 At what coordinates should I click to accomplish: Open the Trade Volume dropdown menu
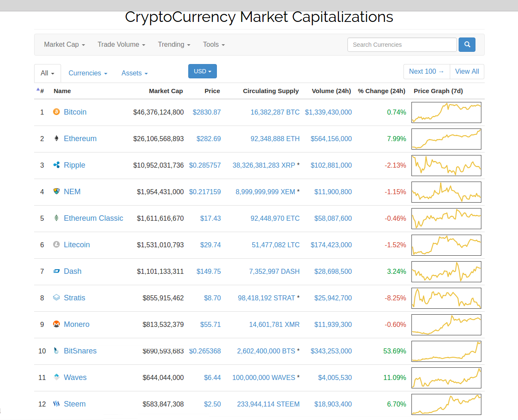(x=121, y=45)
